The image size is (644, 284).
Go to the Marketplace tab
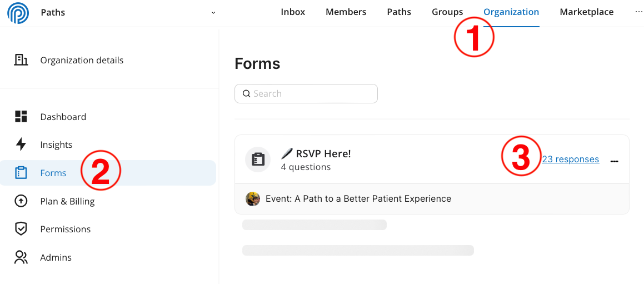(x=587, y=12)
